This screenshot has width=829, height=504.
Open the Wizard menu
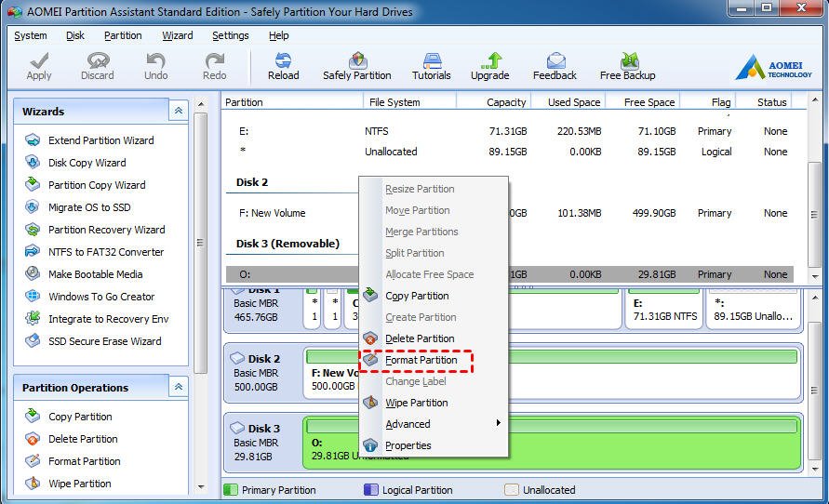(x=177, y=35)
